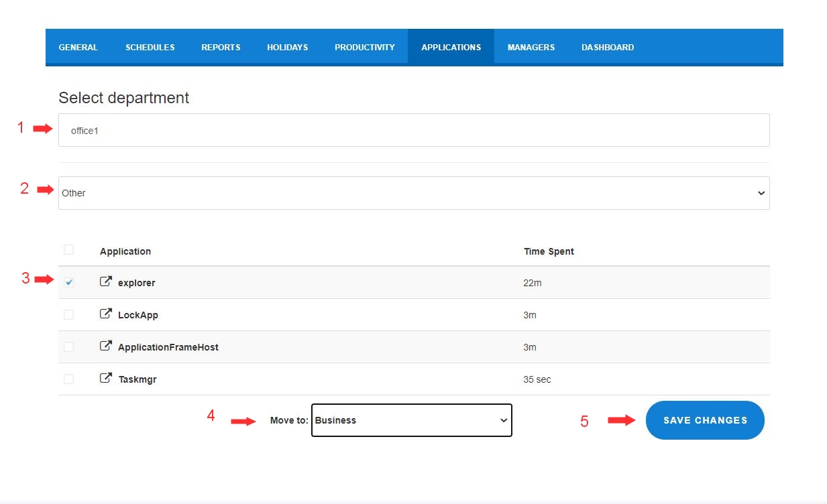
Task: Toggle the select-all checkbox in table header
Action: pyautogui.click(x=68, y=250)
